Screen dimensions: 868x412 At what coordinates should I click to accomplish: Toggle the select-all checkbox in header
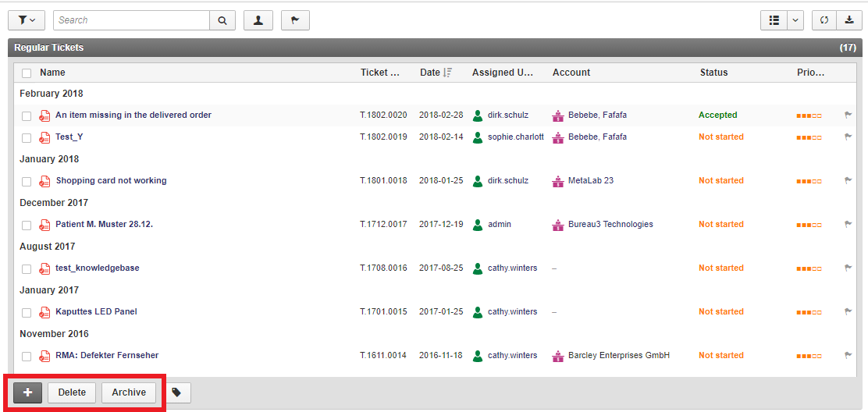[27, 73]
